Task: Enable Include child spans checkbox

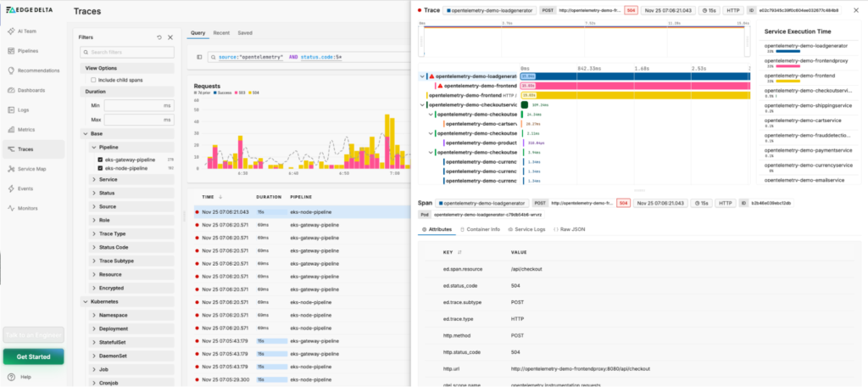Action: pyautogui.click(x=93, y=79)
